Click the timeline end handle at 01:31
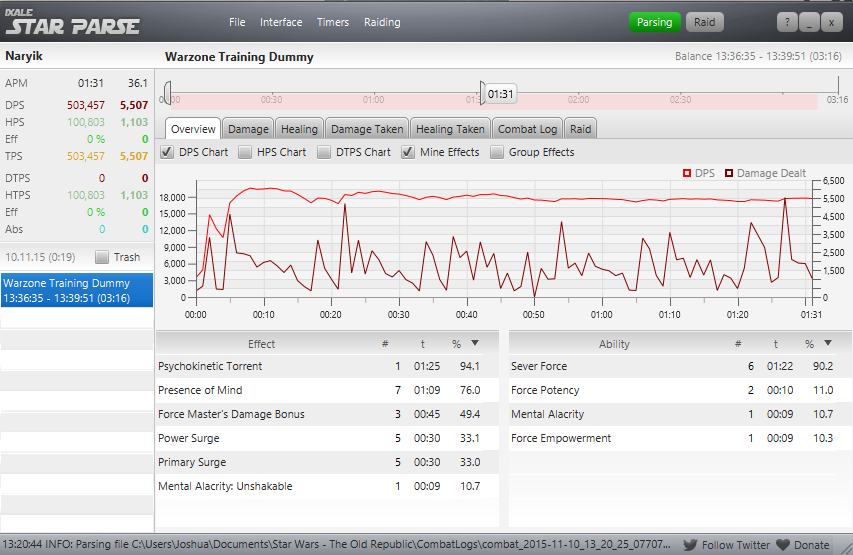This screenshot has height=555, width=853. click(x=483, y=92)
